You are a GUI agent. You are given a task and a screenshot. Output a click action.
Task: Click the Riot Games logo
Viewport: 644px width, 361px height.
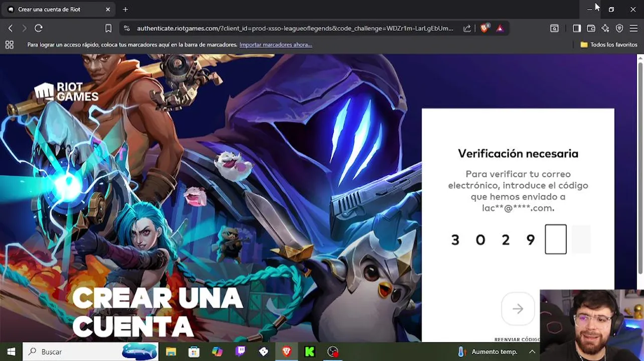pyautogui.click(x=66, y=92)
